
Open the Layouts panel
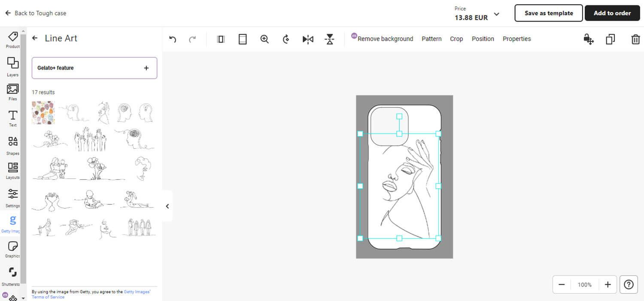pyautogui.click(x=12, y=171)
